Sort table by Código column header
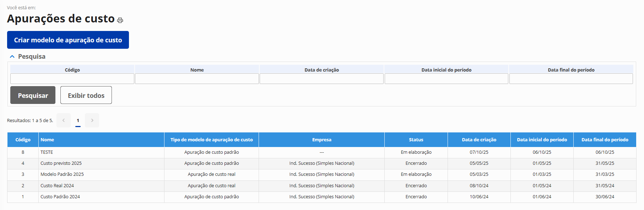The height and width of the screenshot is (210, 644). (23, 140)
